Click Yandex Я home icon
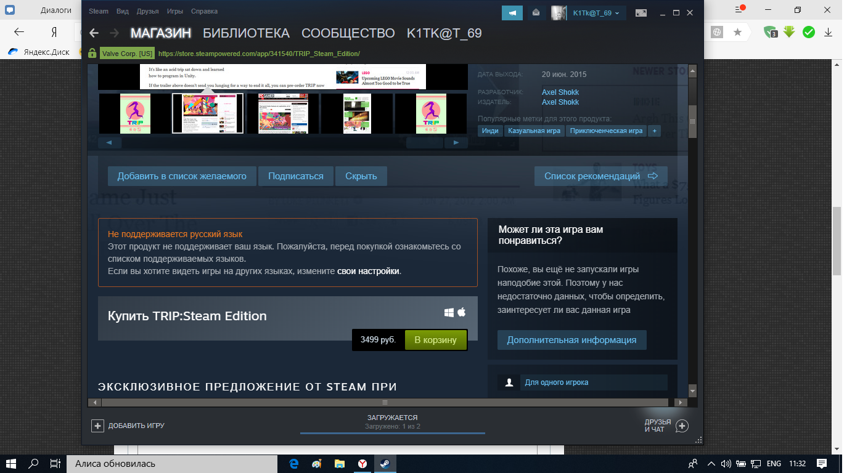Image resolution: width=868 pixels, height=473 pixels. tap(54, 32)
